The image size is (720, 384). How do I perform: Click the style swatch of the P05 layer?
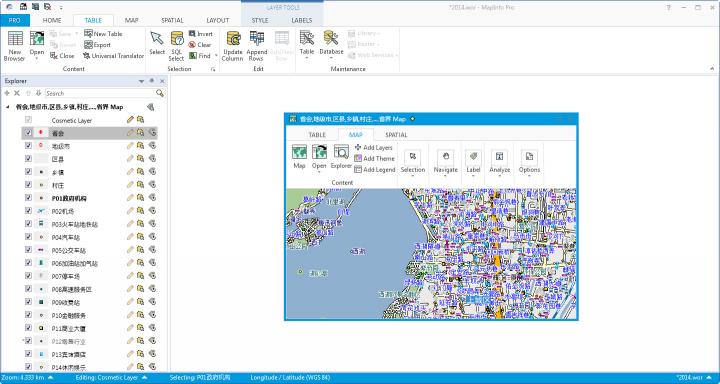click(41, 250)
